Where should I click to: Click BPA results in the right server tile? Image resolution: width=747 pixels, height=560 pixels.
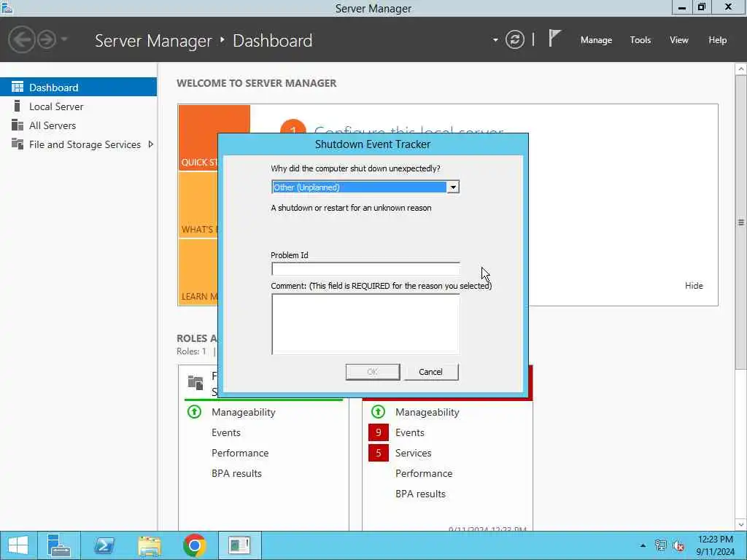click(420, 494)
